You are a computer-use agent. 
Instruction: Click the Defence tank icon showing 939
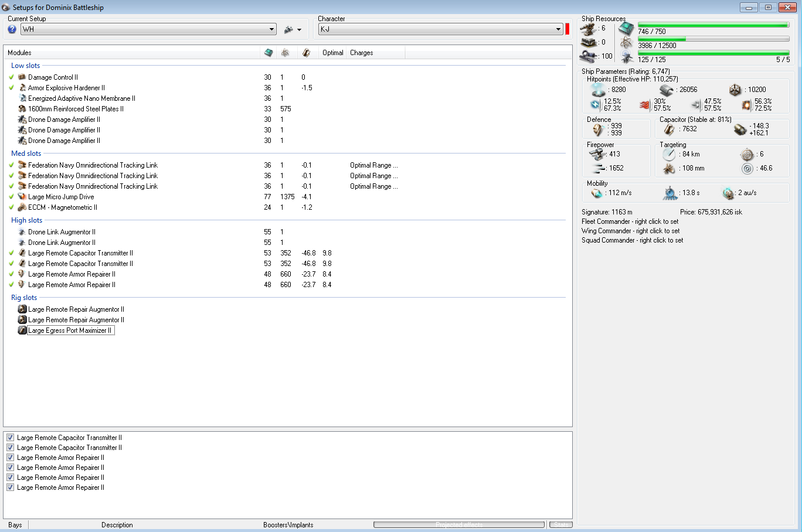597,129
